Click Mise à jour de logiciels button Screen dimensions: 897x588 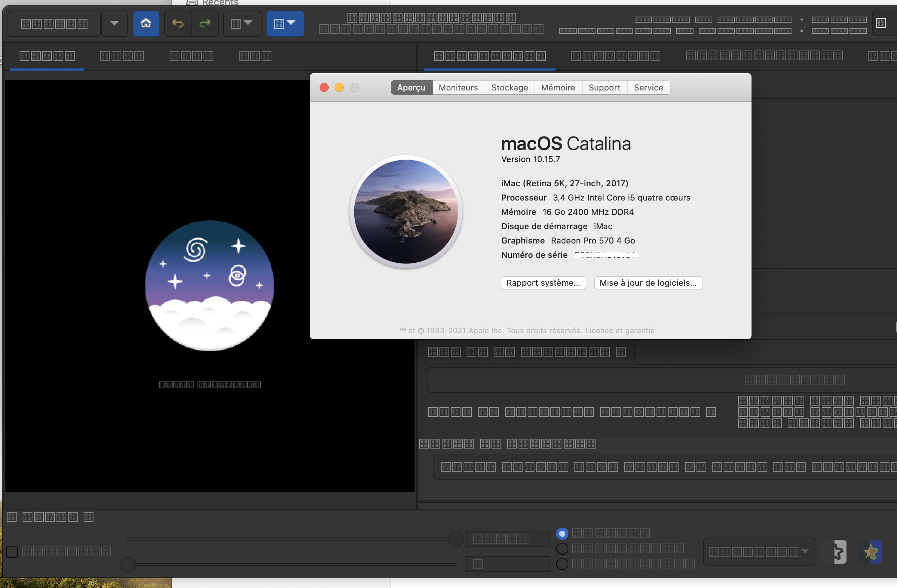tap(648, 283)
